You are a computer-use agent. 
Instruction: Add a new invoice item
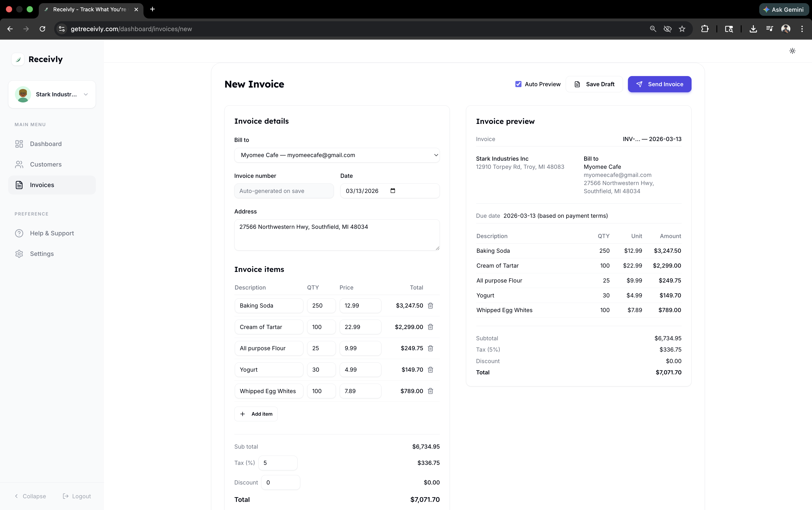[x=256, y=414]
